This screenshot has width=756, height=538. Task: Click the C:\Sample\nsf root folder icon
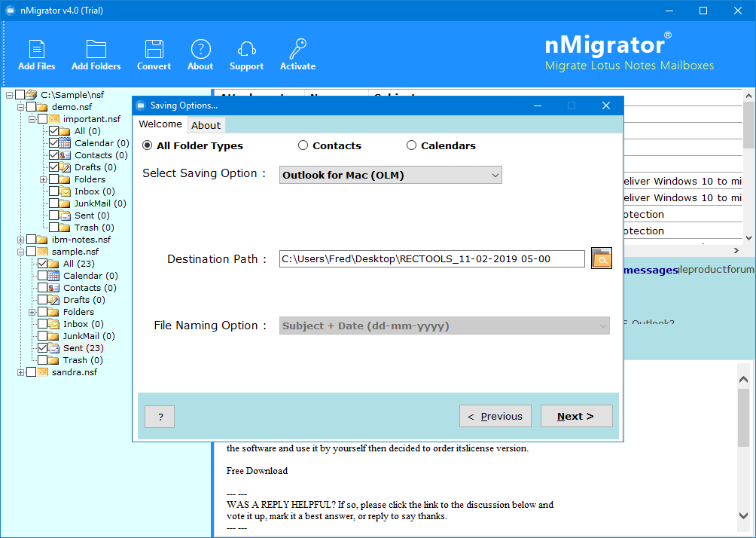coord(32,95)
